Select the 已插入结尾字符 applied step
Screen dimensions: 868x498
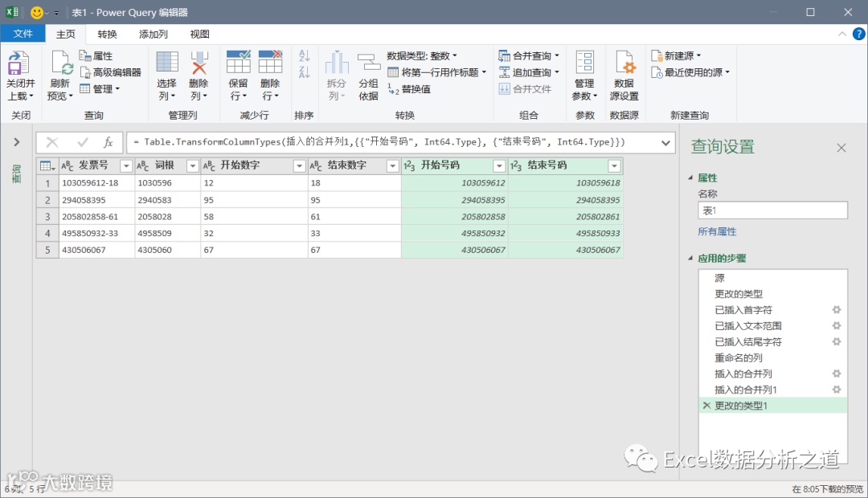pos(773,342)
